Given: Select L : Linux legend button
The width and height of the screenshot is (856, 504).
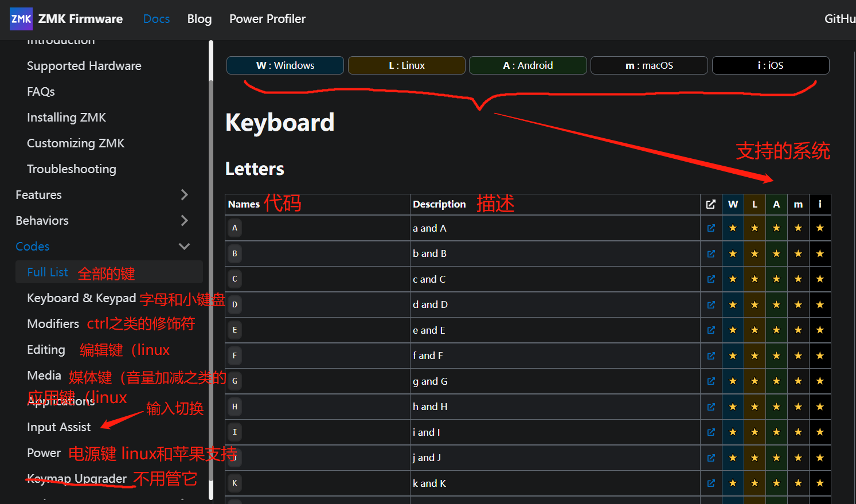Looking at the screenshot, I should pos(406,65).
